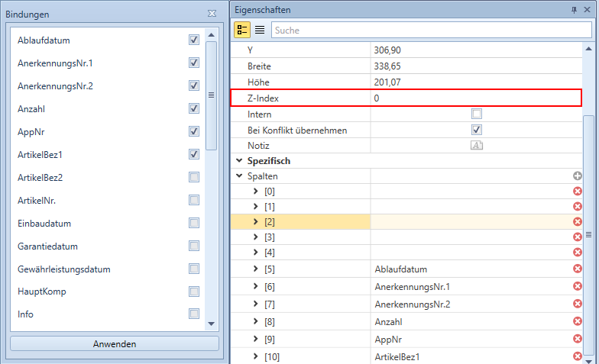Click Bindungen list scroll-up arrow
The height and width of the screenshot is (364, 599).
[211, 35]
